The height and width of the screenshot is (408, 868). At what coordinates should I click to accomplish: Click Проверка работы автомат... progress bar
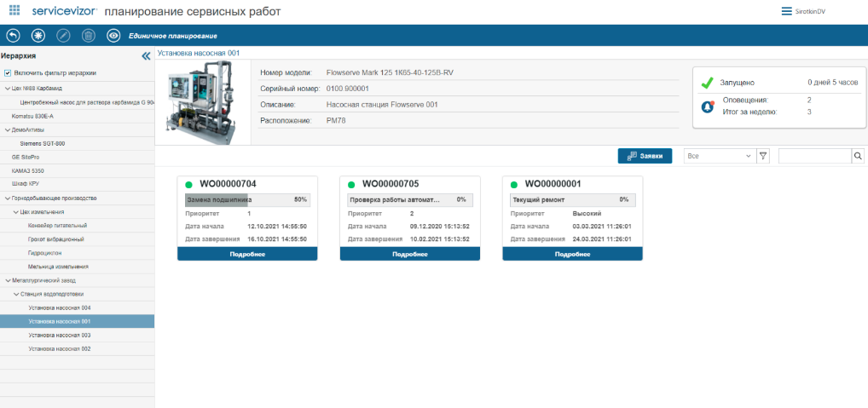click(410, 199)
